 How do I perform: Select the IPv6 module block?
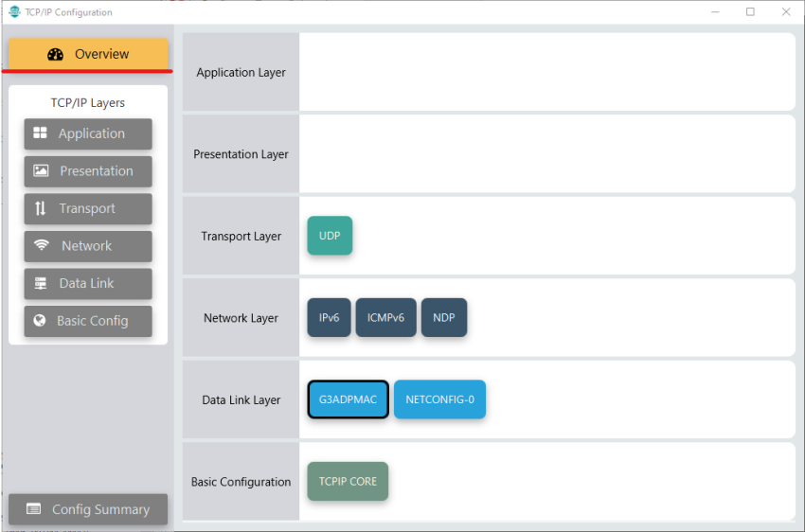click(x=329, y=318)
